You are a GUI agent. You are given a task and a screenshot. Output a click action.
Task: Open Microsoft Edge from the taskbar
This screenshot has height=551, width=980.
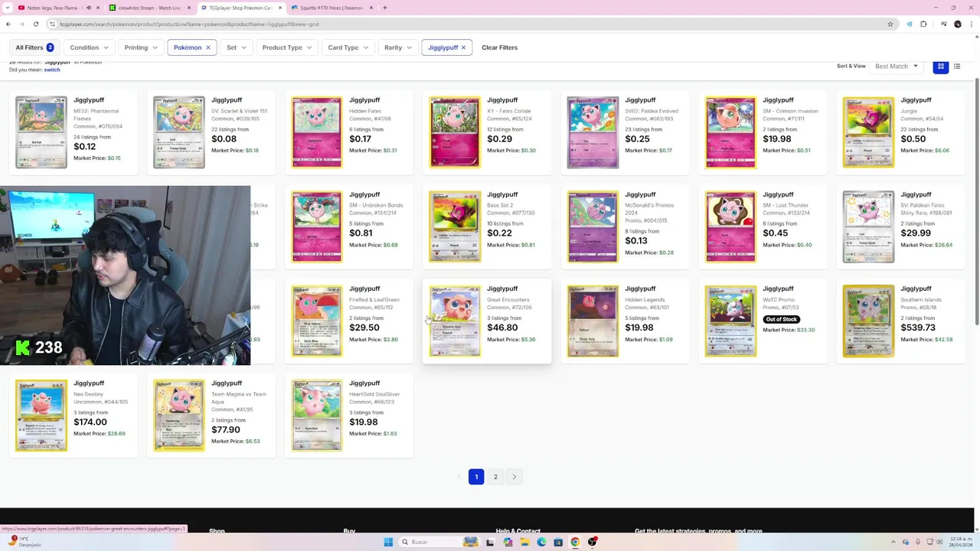coord(541,542)
